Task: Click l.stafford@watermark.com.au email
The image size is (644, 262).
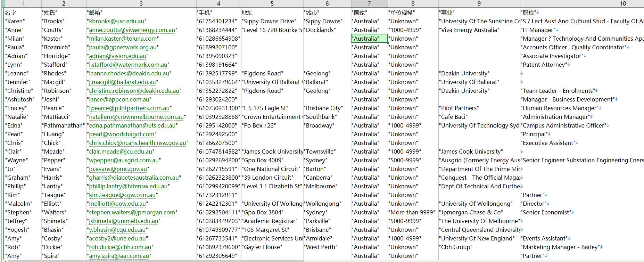Action: click(x=128, y=65)
